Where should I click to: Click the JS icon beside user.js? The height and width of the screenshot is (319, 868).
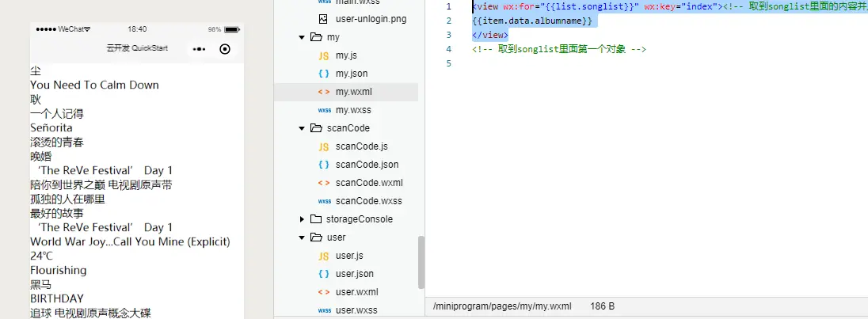coord(325,256)
